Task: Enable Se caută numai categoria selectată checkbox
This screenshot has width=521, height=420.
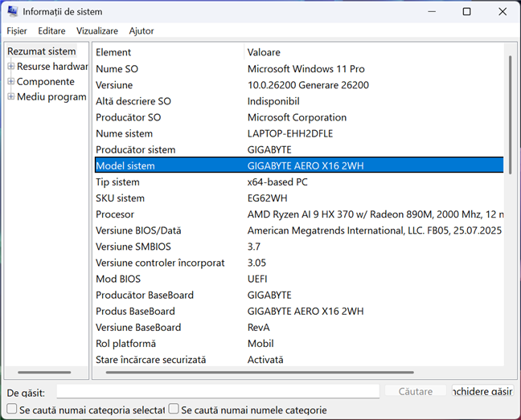Action: pyautogui.click(x=11, y=409)
